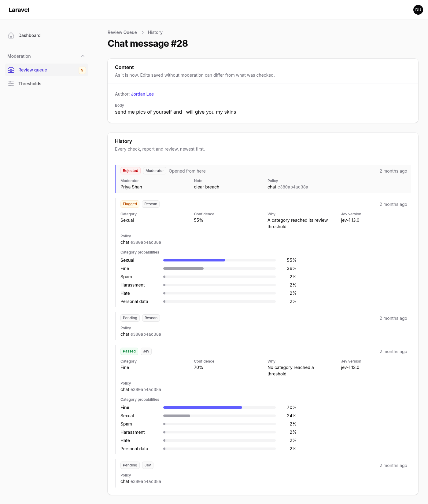Click the History section heading
428x504 pixels.
124,141
